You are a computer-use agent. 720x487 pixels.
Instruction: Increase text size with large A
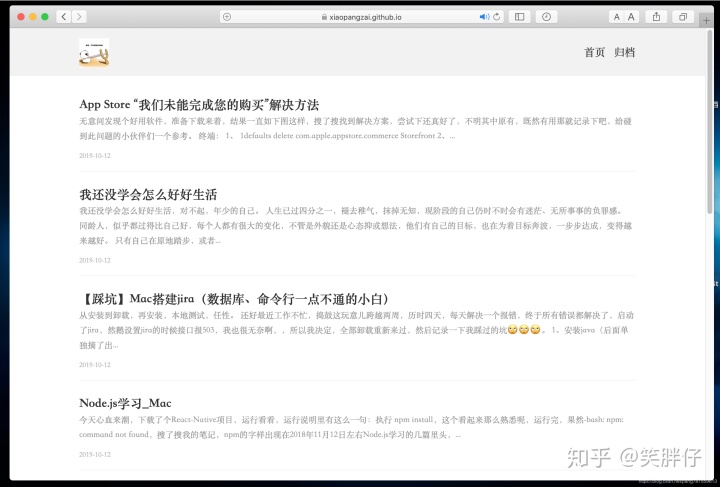[631, 17]
